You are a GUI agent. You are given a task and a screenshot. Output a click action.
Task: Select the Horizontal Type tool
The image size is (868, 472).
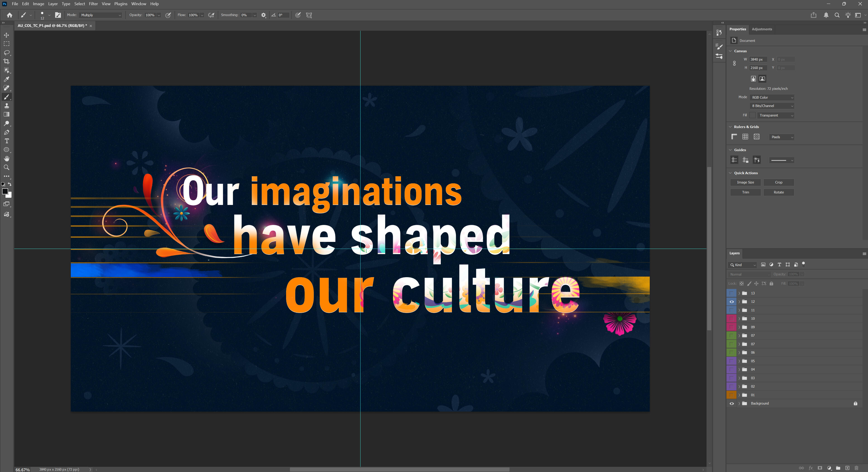(6, 141)
